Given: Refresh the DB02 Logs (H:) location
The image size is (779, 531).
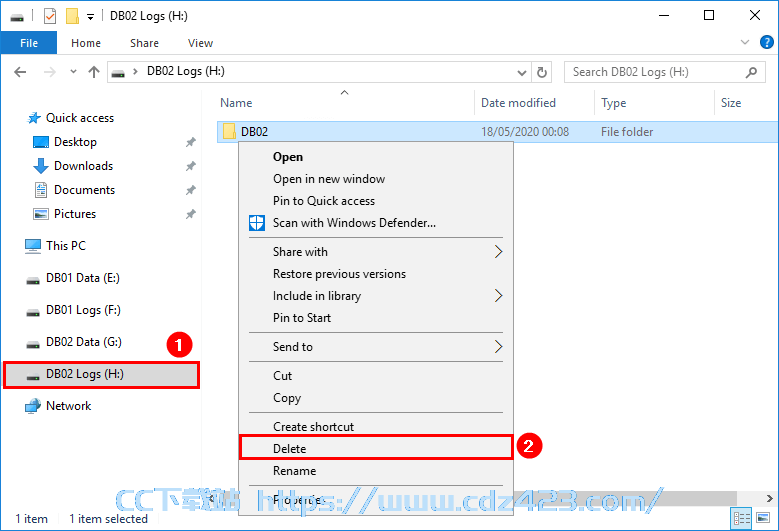Looking at the screenshot, I should pos(542,73).
